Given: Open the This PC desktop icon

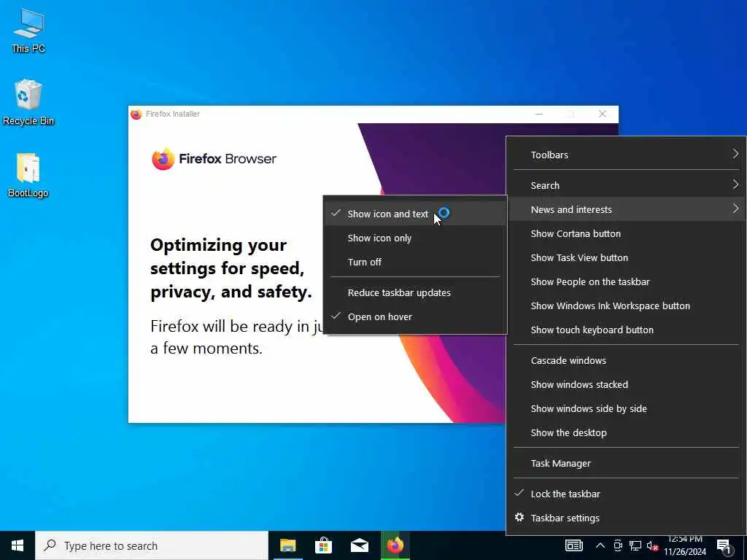Looking at the screenshot, I should click(x=28, y=31).
